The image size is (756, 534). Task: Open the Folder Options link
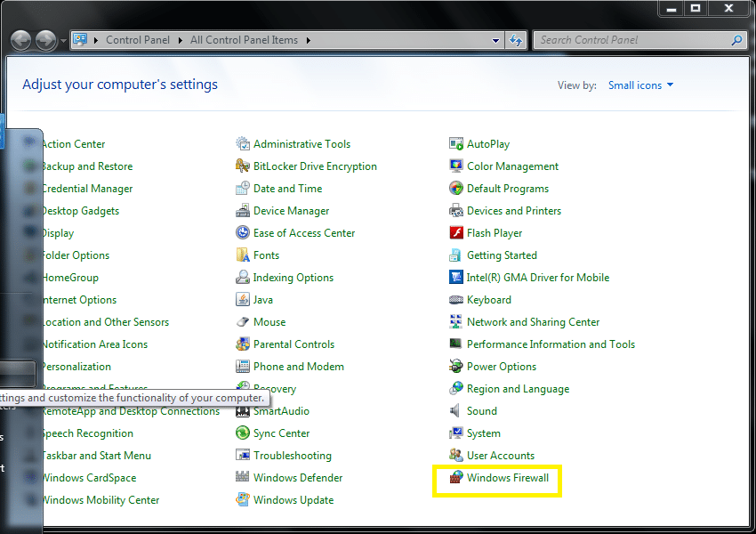click(x=76, y=255)
